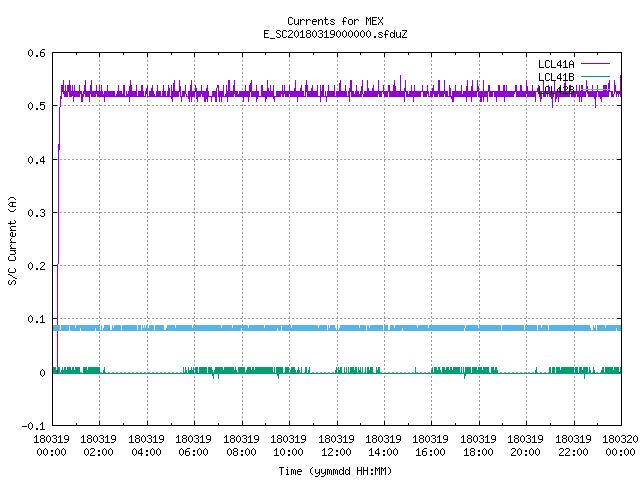This screenshot has width=640, height=480.
Task: Click the y-axis tick value 0.4
Action: coord(36,160)
